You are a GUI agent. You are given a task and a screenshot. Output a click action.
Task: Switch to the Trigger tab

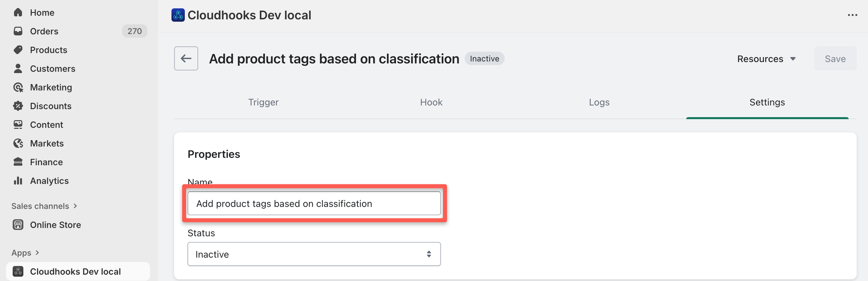pos(263,102)
